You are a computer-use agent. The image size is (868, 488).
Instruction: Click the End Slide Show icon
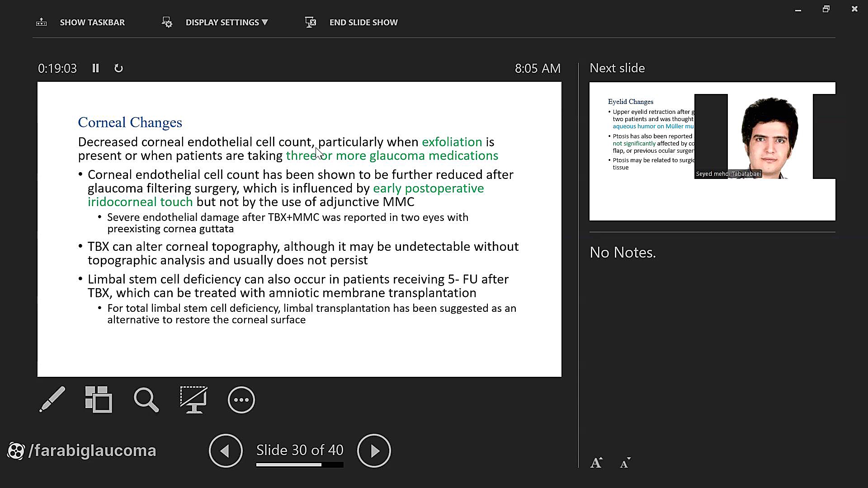click(311, 22)
